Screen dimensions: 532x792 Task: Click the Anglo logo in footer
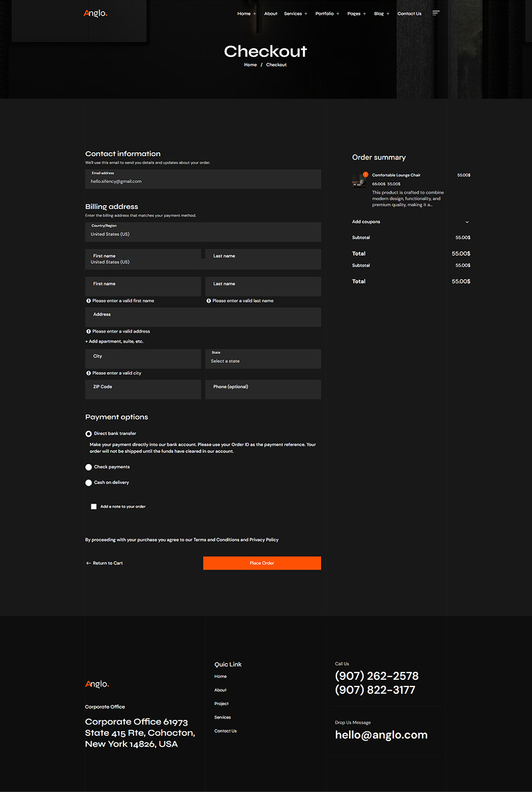coord(97,684)
